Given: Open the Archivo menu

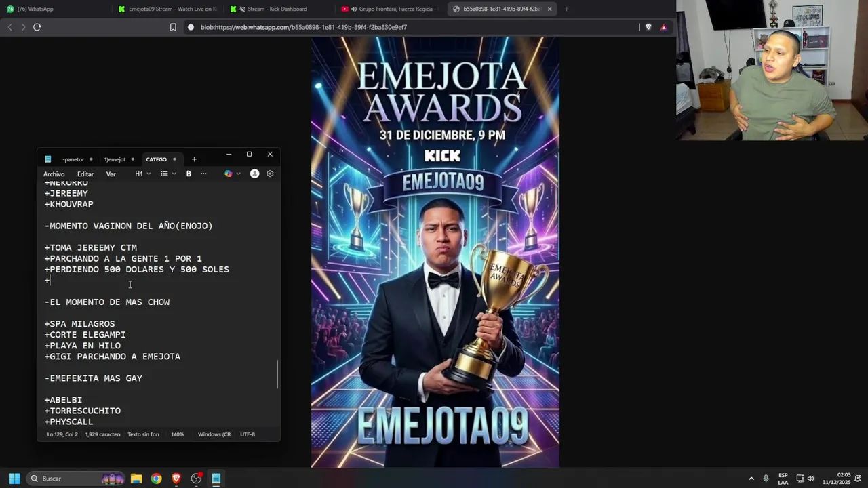Looking at the screenshot, I should (54, 174).
